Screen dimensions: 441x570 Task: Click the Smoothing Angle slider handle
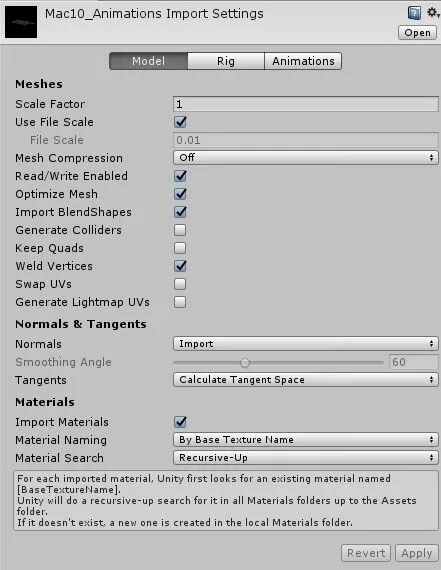tap(245, 362)
